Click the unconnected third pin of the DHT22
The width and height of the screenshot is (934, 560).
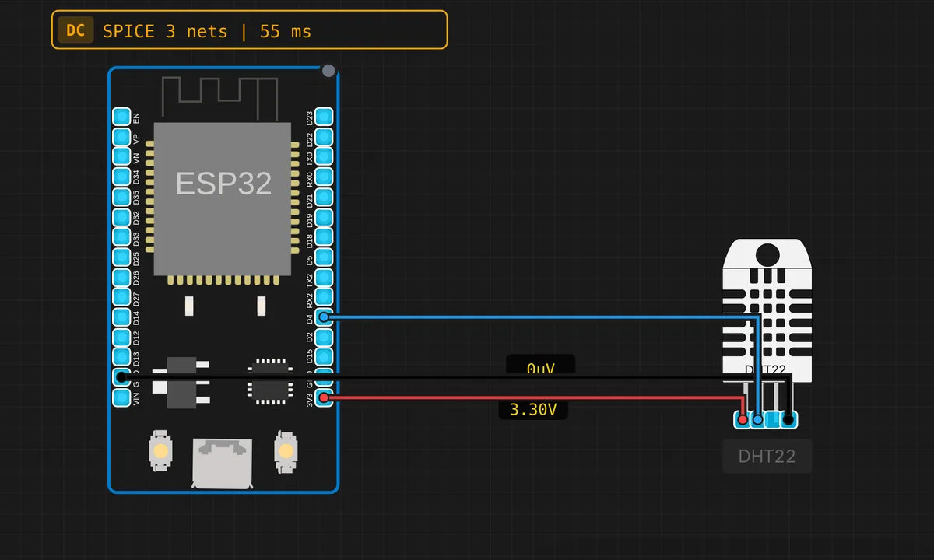pyautogui.click(x=773, y=419)
